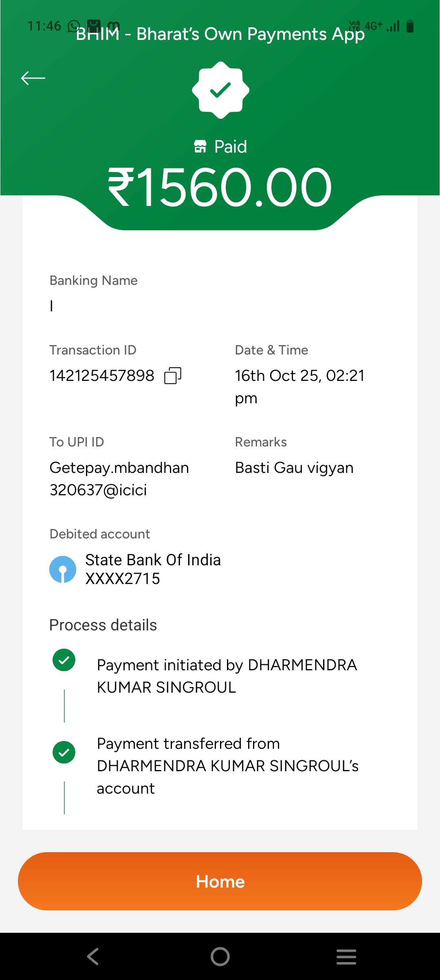Tap the Payment transferred green check icon
This screenshot has height=980, width=440.
click(x=64, y=752)
